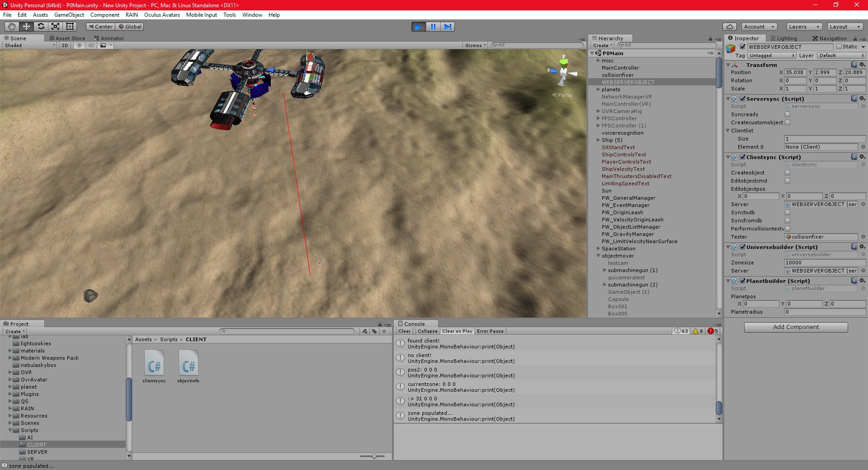This screenshot has height=470, width=868.
Task: Toggle scene lighting sun icon
Action: pos(79,45)
